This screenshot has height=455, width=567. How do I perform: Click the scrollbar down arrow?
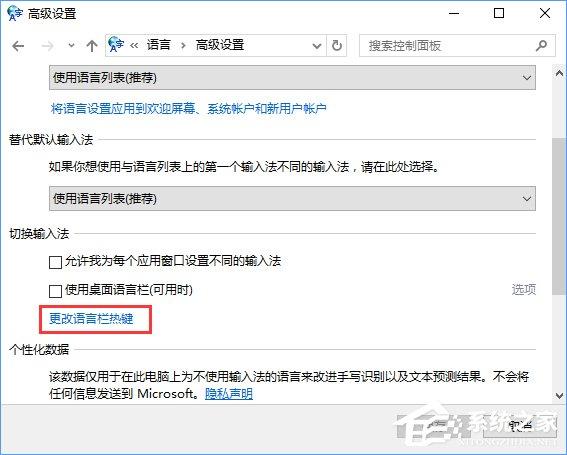559,395
